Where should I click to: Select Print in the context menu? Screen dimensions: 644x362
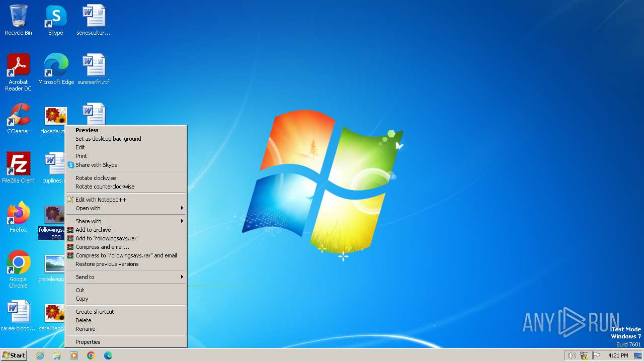coord(126,156)
